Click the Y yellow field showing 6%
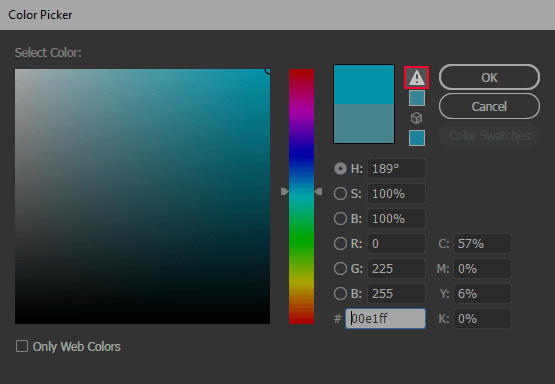 [482, 293]
